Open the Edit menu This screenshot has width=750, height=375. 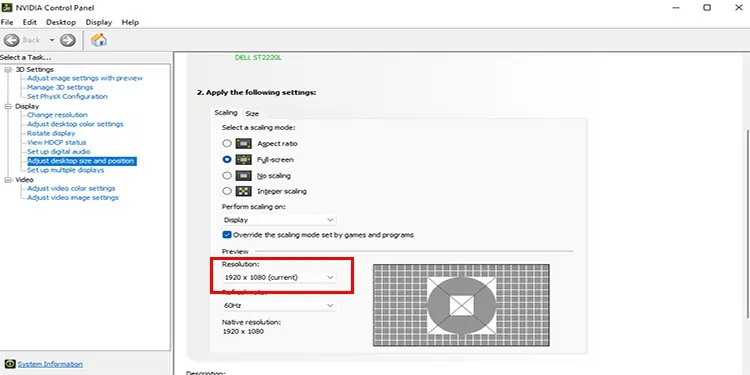pyautogui.click(x=30, y=22)
